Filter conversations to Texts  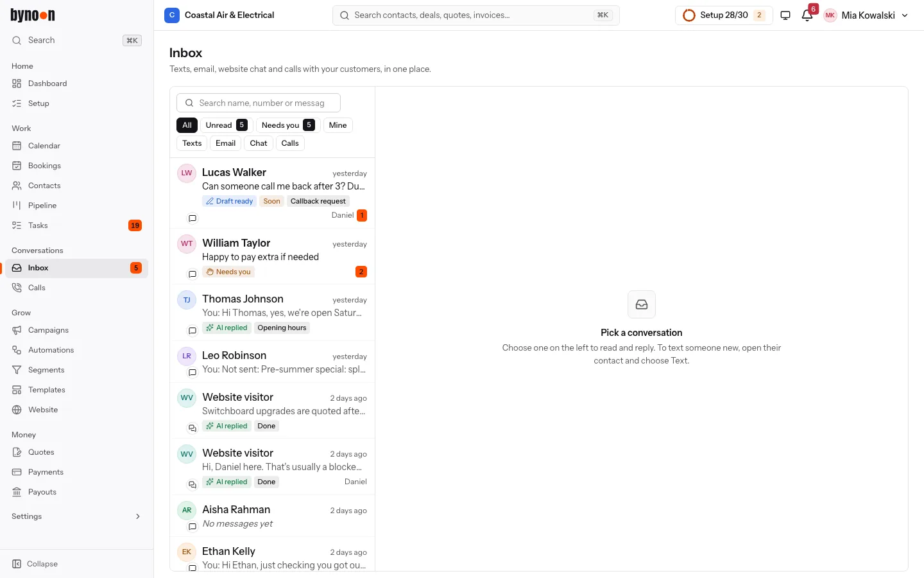[192, 143]
